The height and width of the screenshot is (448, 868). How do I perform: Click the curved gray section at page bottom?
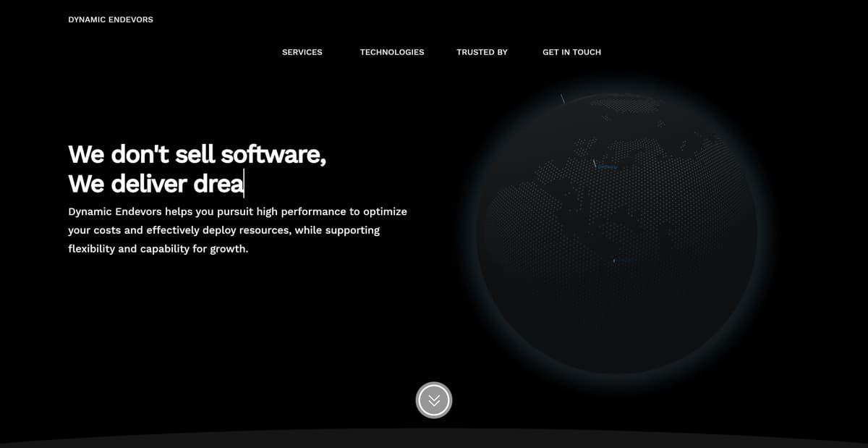434,439
